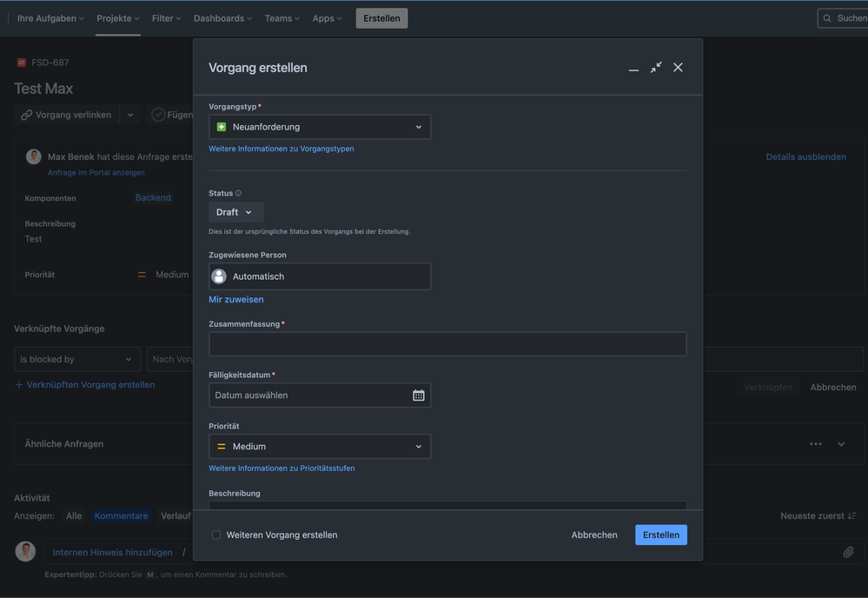Click the Neueste zuerst sort label
The height and width of the screenshot is (598, 868).
[812, 516]
